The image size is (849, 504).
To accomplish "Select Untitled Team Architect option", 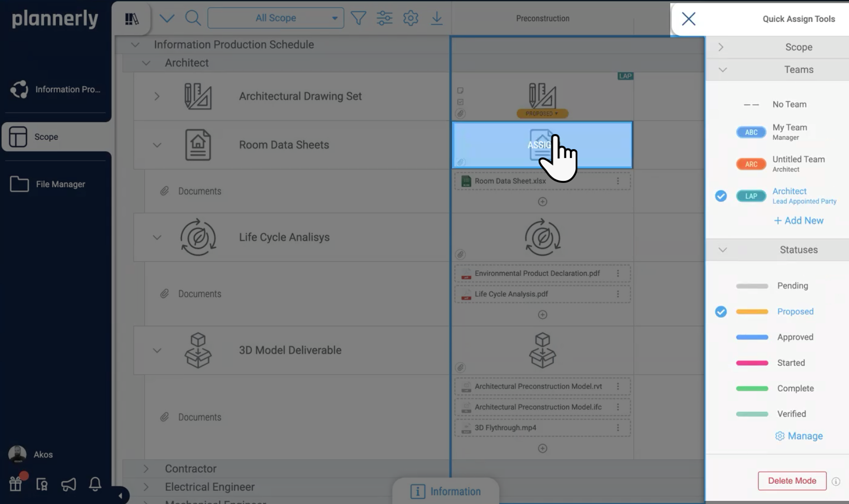I will click(780, 164).
